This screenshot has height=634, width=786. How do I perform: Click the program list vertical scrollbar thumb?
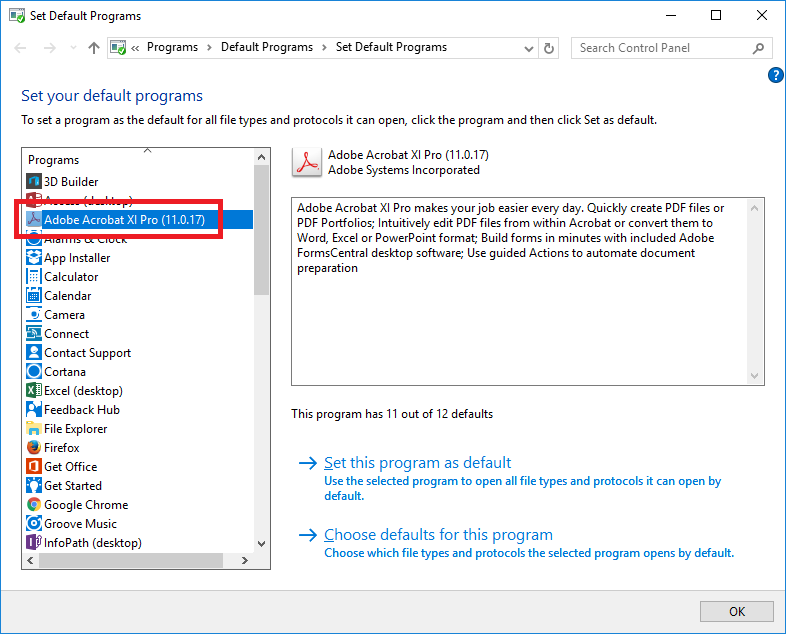(261, 230)
